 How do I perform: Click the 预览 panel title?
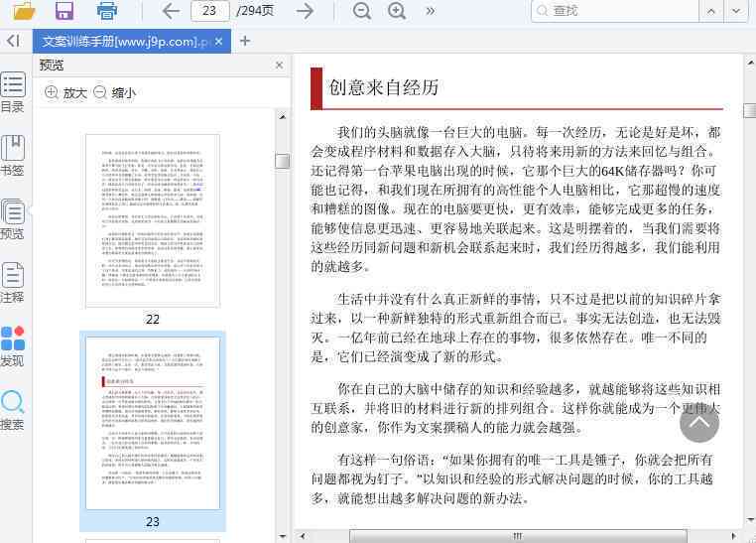click(52, 66)
